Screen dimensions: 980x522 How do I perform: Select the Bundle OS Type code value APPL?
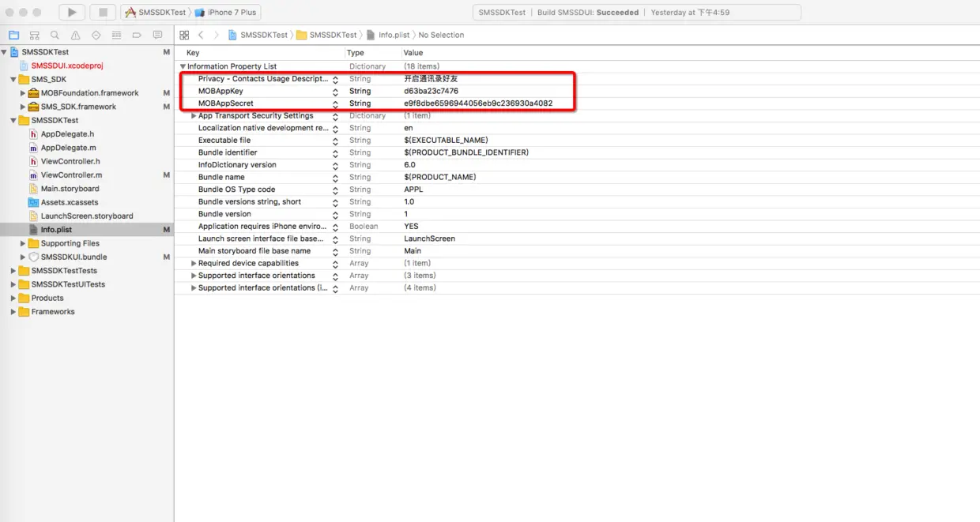click(x=413, y=190)
